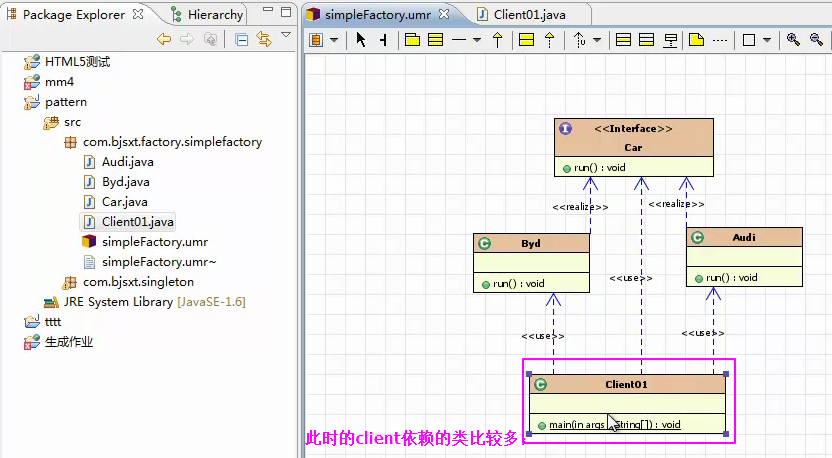The height and width of the screenshot is (458, 832).
Task: Toggle Link with Editor in Package Explorer
Action: [264, 40]
